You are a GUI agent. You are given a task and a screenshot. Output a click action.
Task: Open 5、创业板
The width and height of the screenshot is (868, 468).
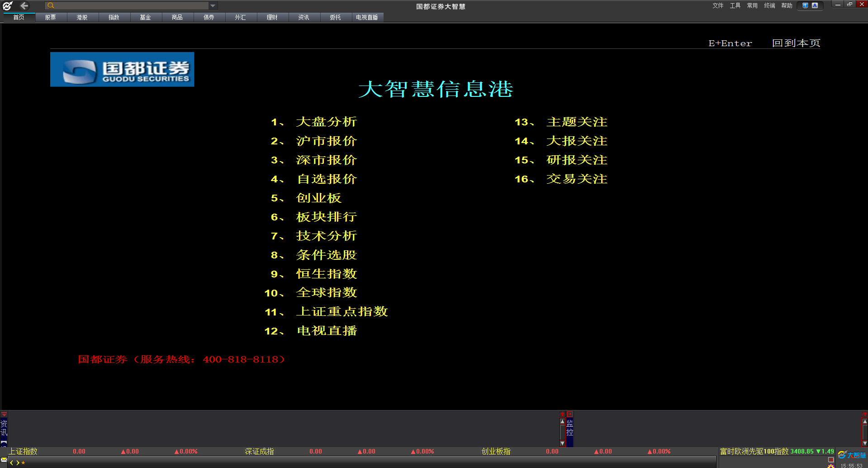coord(306,198)
